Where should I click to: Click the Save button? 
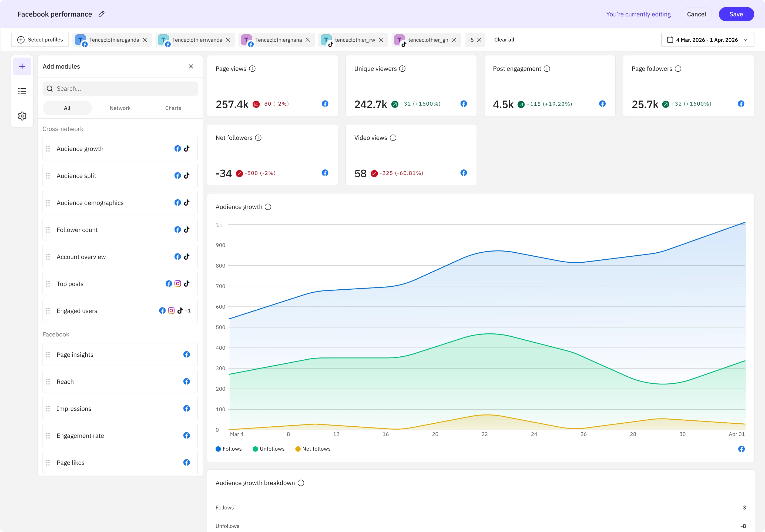click(x=736, y=14)
